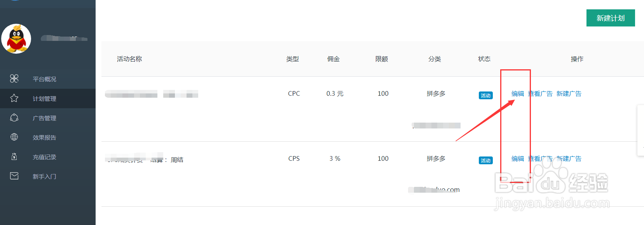
Task: Click 新建广告 on the CPC row
Action: coord(569,93)
